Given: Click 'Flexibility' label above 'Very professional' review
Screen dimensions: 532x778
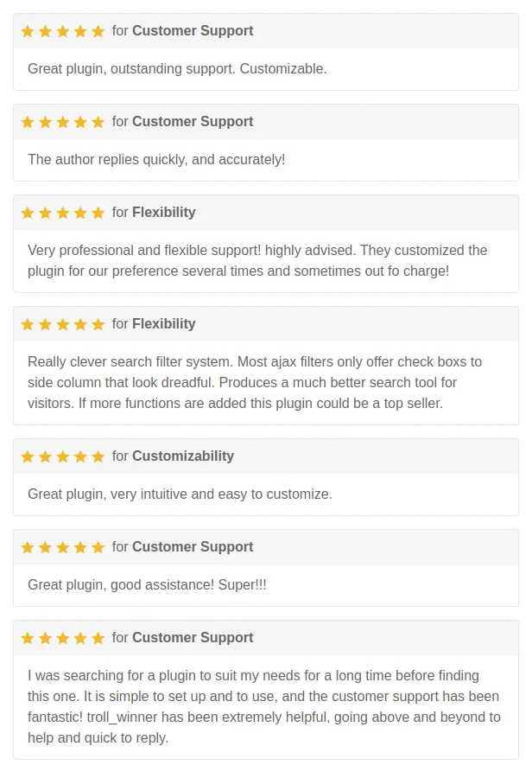Looking at the screenshot, I should [x=163, y=213].
